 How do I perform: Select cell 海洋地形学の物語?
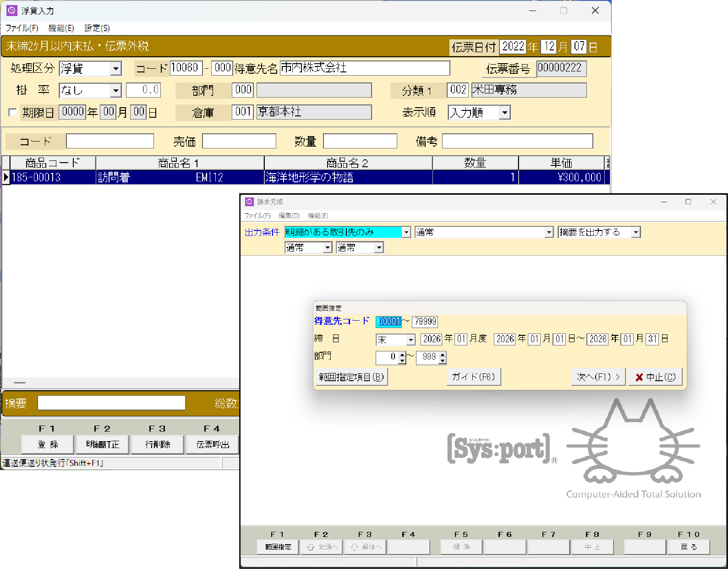[x=348, y=177]
